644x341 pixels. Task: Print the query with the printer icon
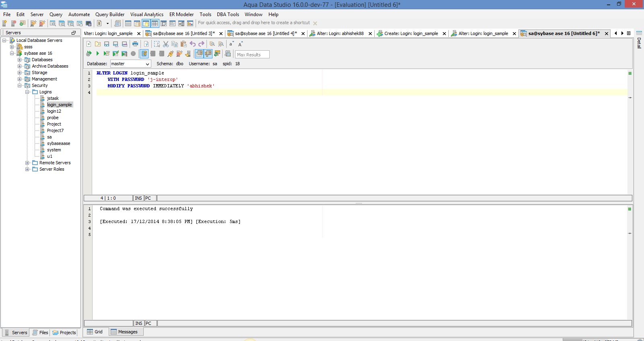pyautogui.click(x=135, y=44)
